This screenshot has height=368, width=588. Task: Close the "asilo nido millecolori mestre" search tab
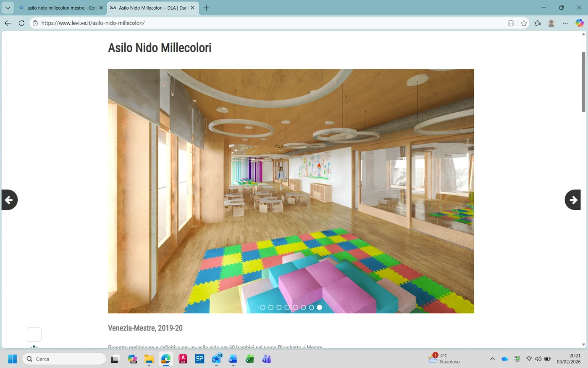tap(101, 8)
